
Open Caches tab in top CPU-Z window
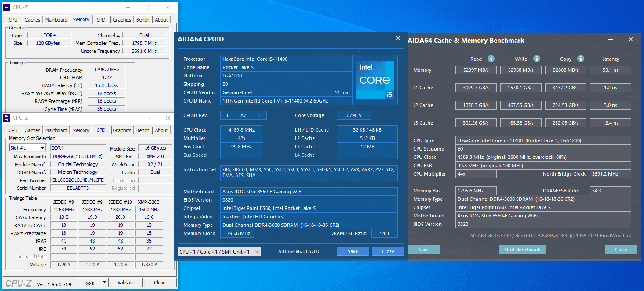(33, 20)
